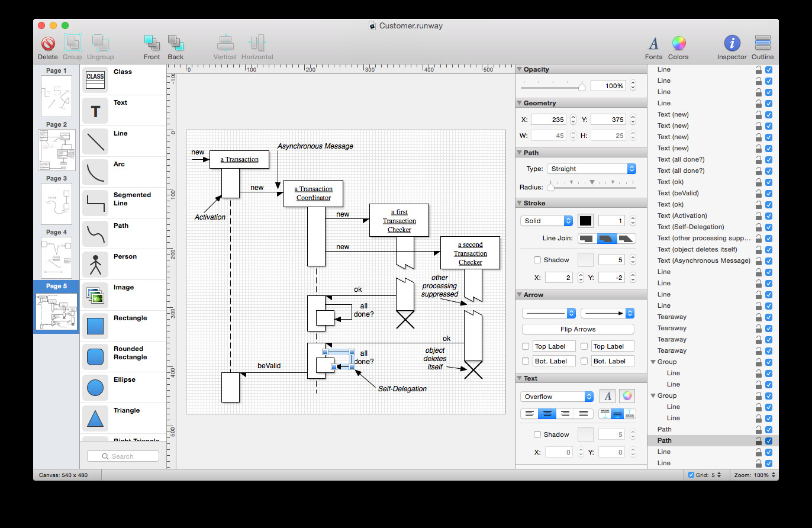Collapse the Geometry section
The height and width of the screenshot is (528, 812).
click(520, 103)
